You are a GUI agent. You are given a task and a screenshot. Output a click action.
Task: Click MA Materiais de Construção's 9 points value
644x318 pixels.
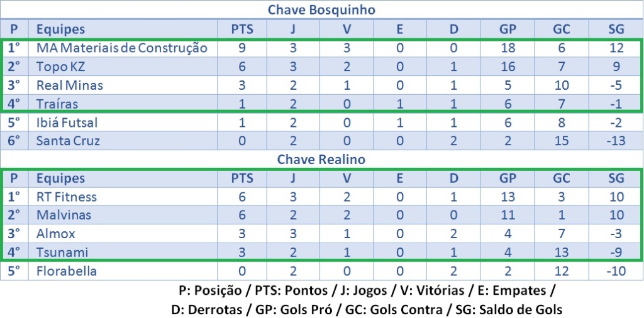242,48
